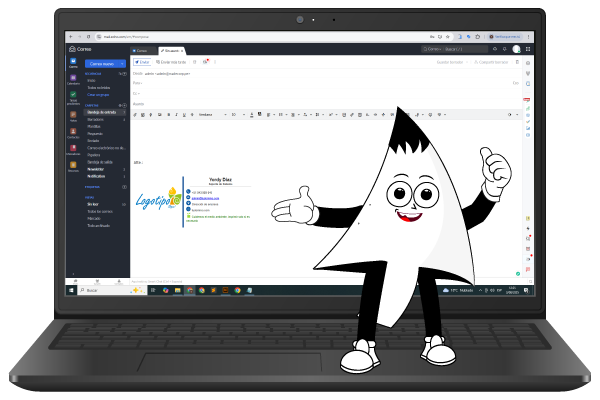Screen dimensions: 600x400
Task: Open the Calendario app in the sidebar
Action: pos(73,80)
